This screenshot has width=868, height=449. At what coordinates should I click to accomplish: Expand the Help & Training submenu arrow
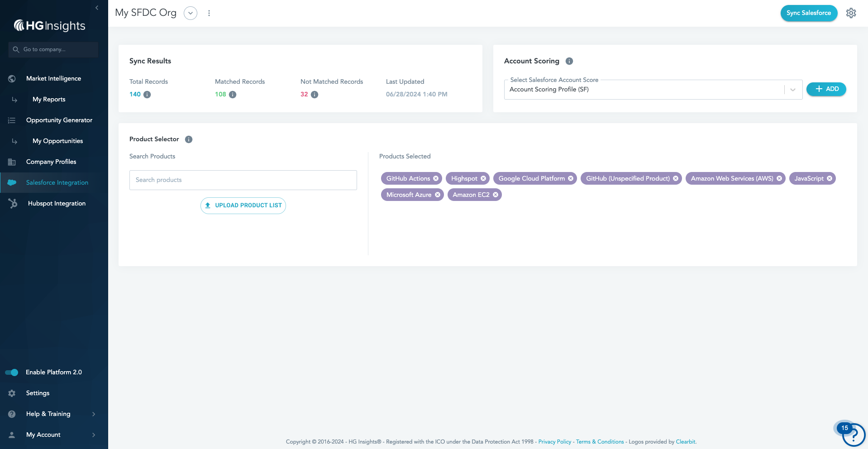[x=94, y=414]
